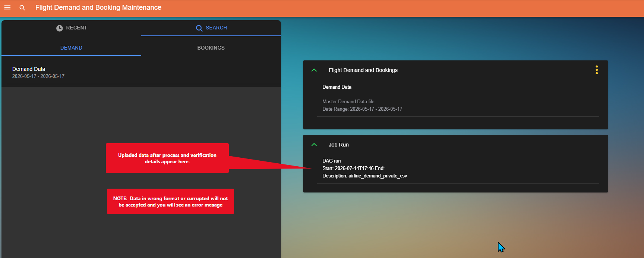Viewport: 644px width, 258px height.
Task: Collapse the Job Run card
Action: click(x=314, y=145)
